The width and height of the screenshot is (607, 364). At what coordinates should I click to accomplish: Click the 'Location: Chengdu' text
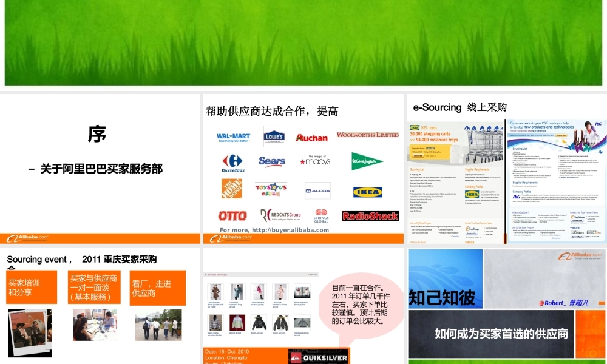point(226,358)
